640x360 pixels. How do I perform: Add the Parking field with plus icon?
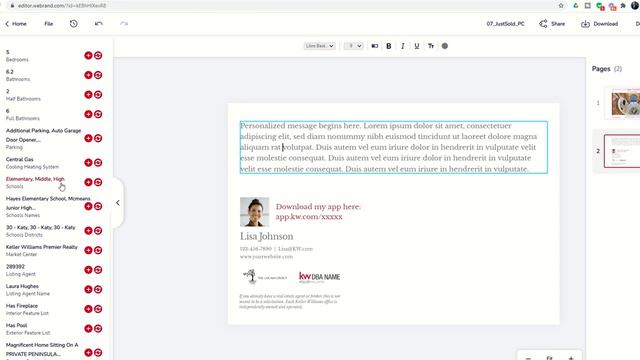coord(88,138)
